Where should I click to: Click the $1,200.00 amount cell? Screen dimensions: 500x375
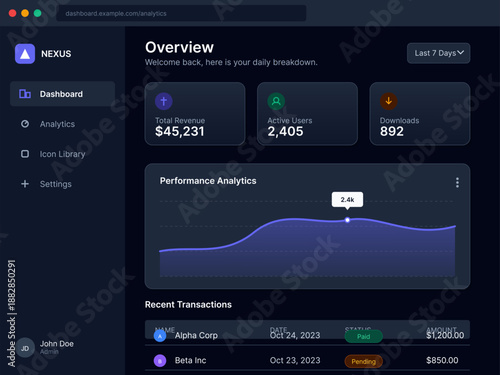(445, 335)
